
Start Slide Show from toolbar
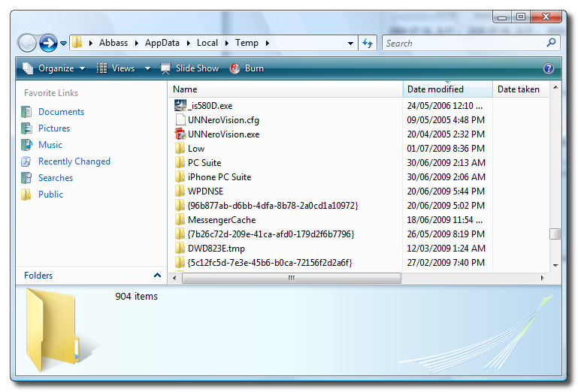click(x=197, y=68)
